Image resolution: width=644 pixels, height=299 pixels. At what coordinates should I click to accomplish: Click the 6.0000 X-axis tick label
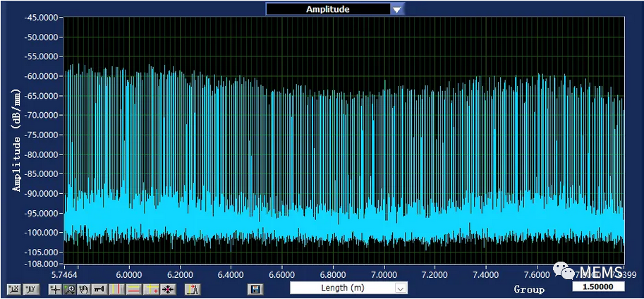(x=129, y=274)
